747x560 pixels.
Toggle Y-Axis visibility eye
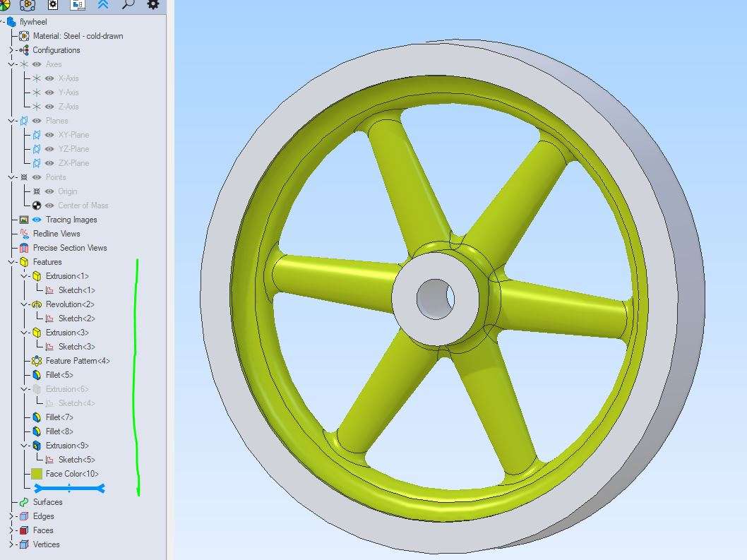pyautogui.click(x=49, y=93)
